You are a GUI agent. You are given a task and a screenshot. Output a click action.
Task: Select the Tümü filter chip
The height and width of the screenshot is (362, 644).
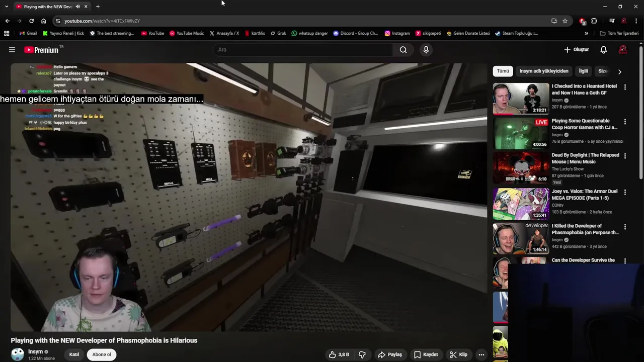pos(503,71)
